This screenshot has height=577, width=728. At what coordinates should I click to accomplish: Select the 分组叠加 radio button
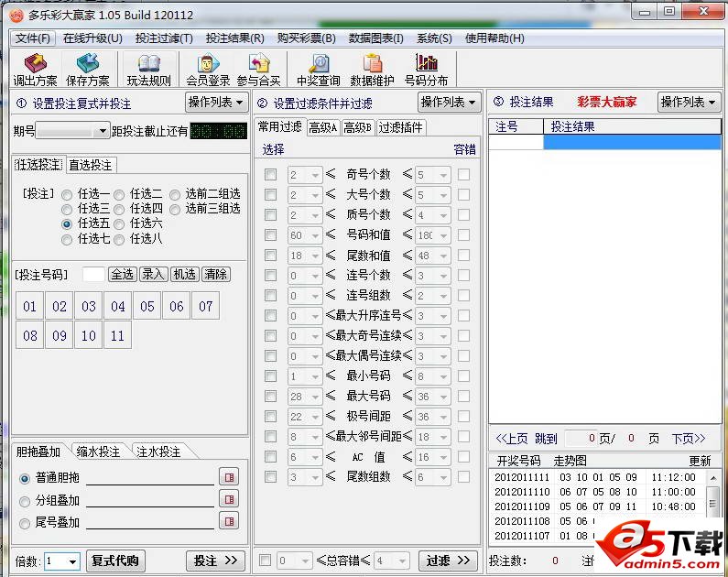point(25,501)
